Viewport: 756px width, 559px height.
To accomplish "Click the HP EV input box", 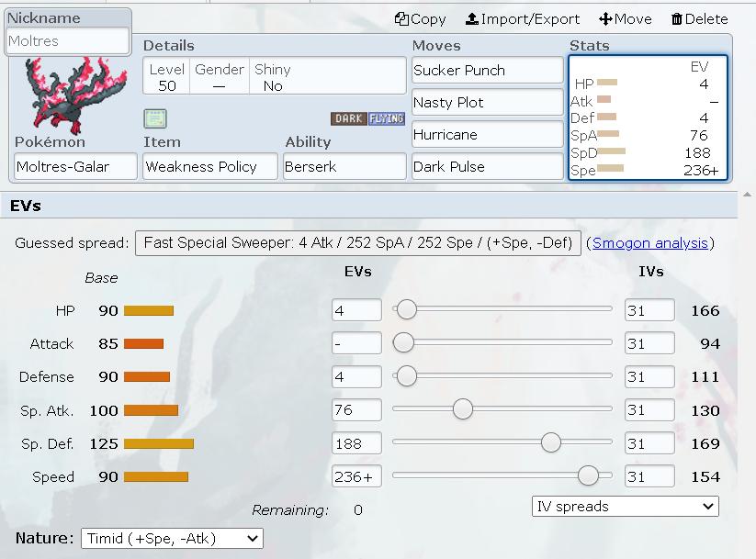I will coord(356,310).
